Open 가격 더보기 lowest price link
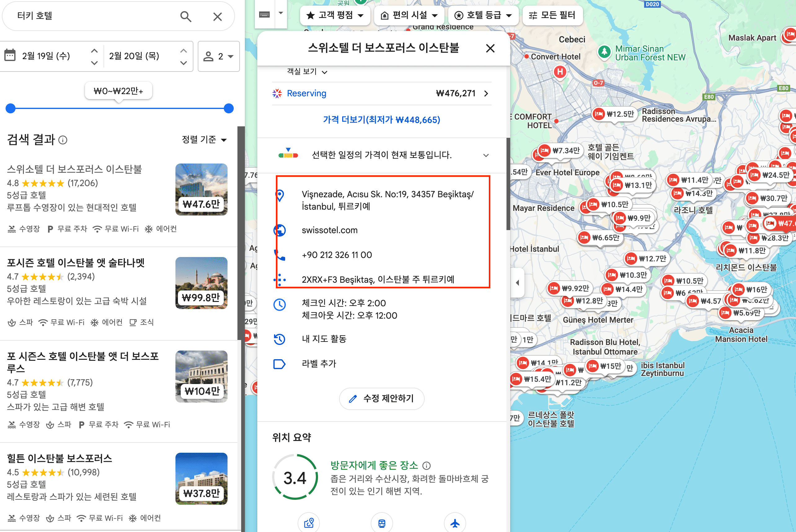The width and height of the screenshot is (796, 532). pyautogui.click(x=382, y=120)
